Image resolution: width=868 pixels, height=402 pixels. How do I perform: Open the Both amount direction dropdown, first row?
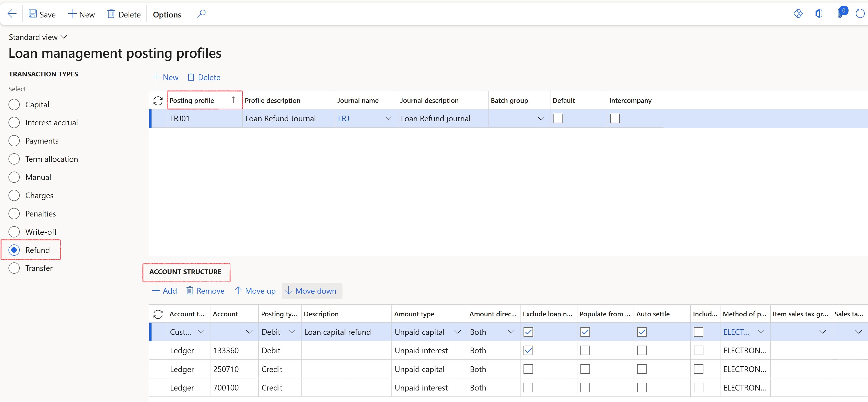point(511,332)
